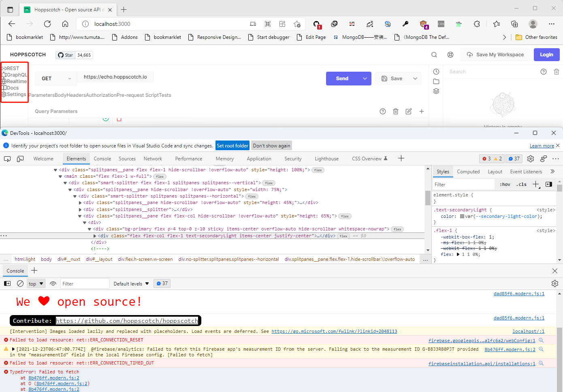Switch to the Network tab in DevTools

click(153, 158)
